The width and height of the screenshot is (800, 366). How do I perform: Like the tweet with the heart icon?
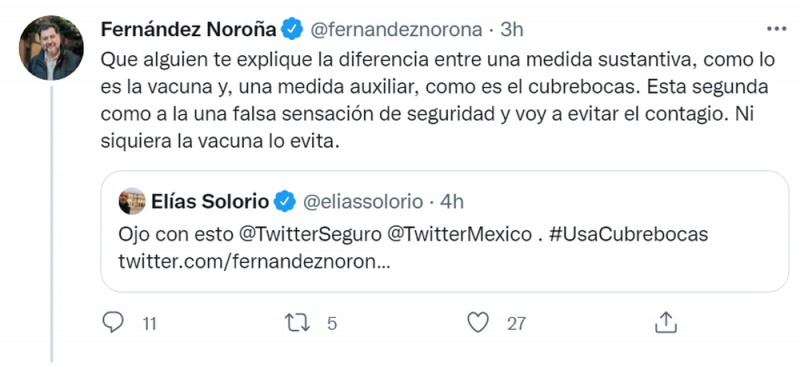click(478, 323)
